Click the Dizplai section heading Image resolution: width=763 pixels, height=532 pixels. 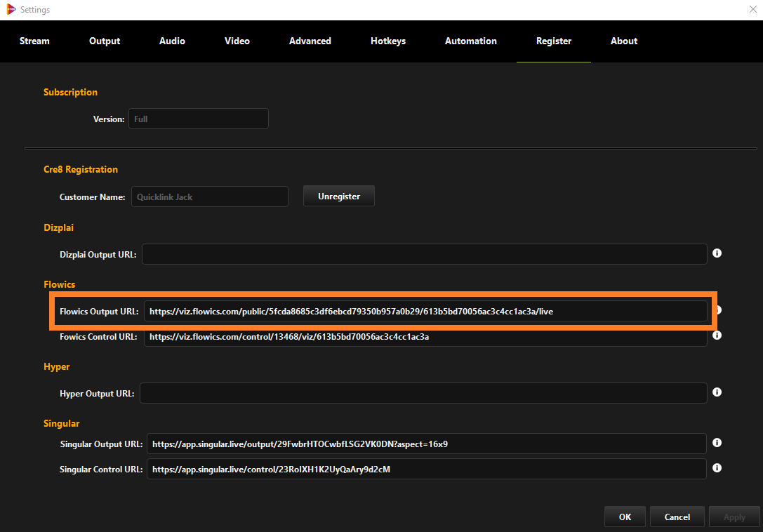[58, 227]
